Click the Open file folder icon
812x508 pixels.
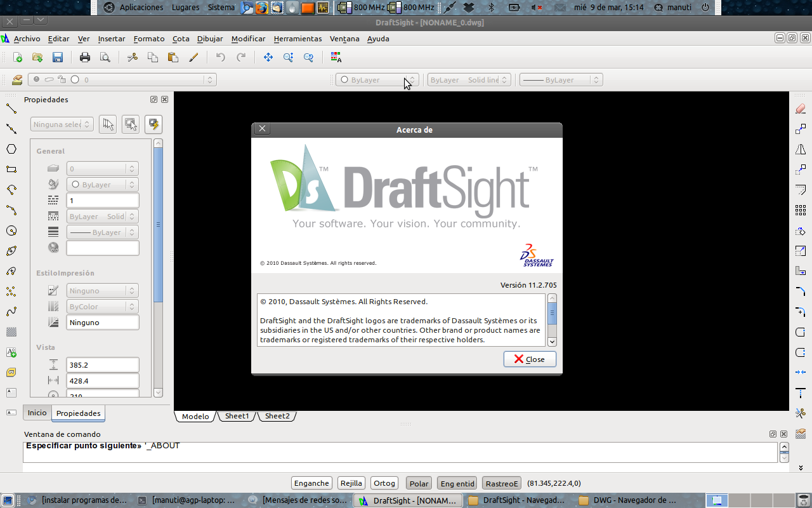(x=37, y=57)
